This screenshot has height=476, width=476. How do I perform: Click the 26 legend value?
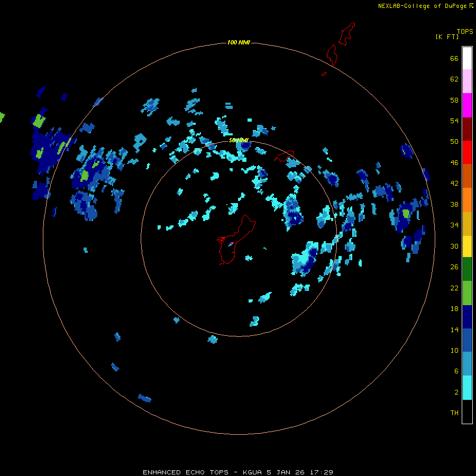(454, 267)
